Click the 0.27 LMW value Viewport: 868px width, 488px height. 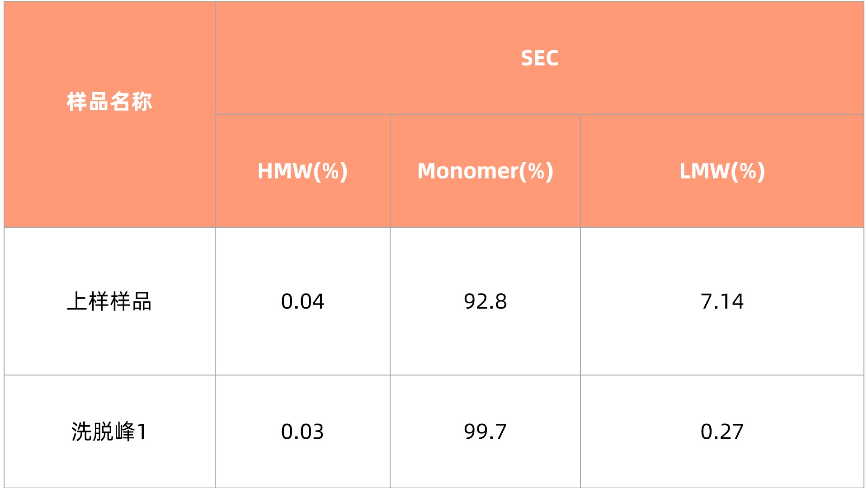click(722, 432)
